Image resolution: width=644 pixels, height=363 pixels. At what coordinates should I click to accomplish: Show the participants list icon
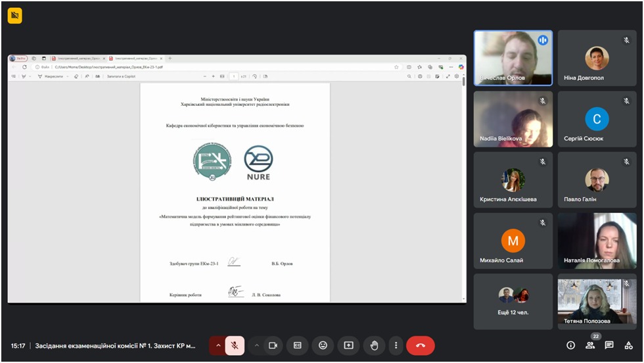tap(590, 345)
